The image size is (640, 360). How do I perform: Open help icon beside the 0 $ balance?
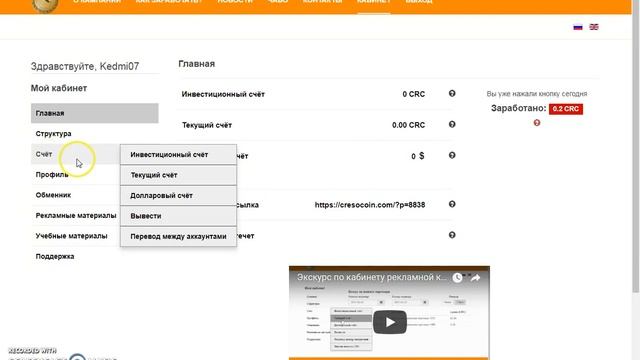pyautogui.click(x=452, y=156)
